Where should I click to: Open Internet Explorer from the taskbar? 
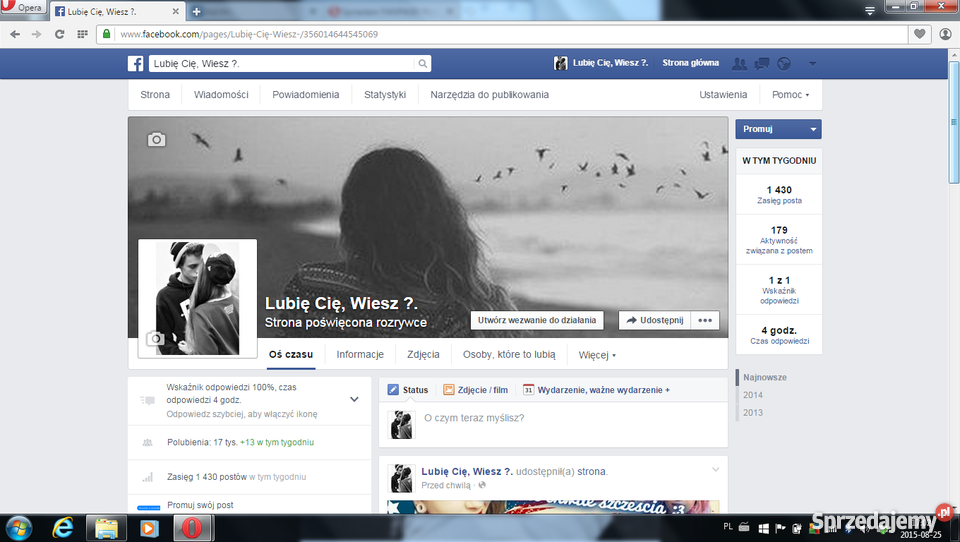click(x=63, y=526)
